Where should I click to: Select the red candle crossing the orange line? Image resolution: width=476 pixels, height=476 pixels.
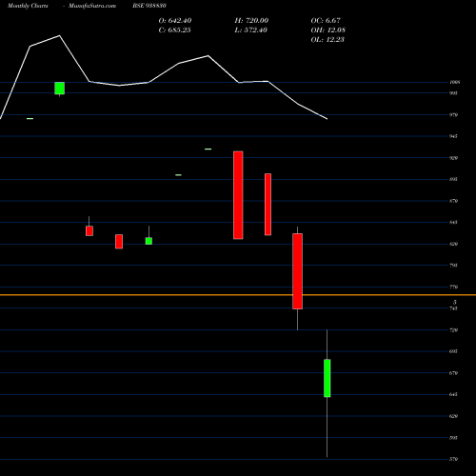[297, 271]
